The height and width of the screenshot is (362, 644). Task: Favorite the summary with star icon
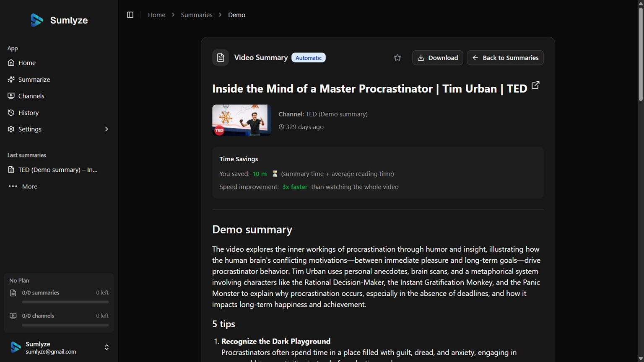click(397, 58)
